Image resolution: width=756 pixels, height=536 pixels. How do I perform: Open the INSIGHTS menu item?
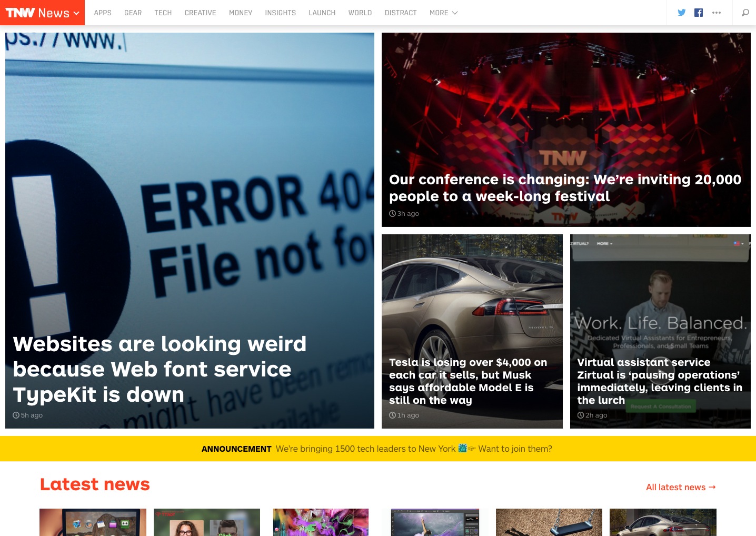[x=280, y=13]
